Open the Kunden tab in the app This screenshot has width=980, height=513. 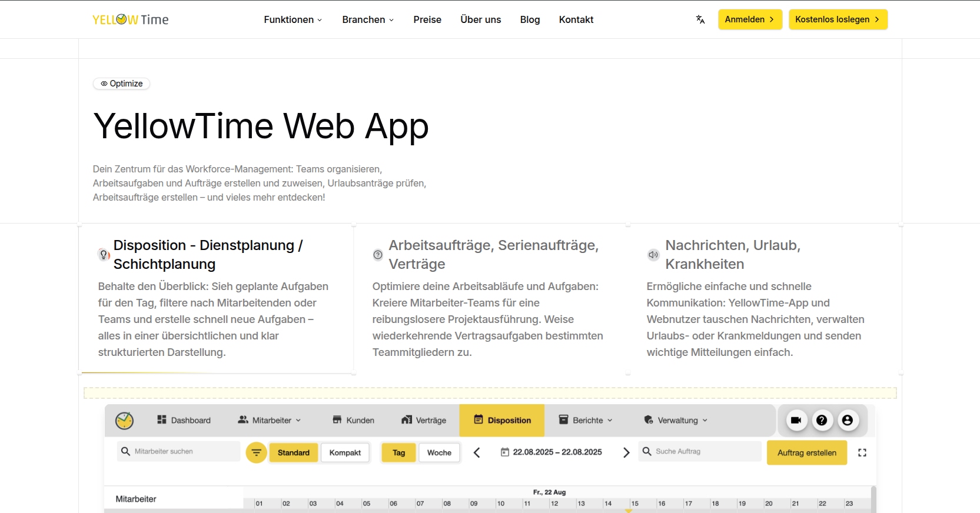[353, 420]
